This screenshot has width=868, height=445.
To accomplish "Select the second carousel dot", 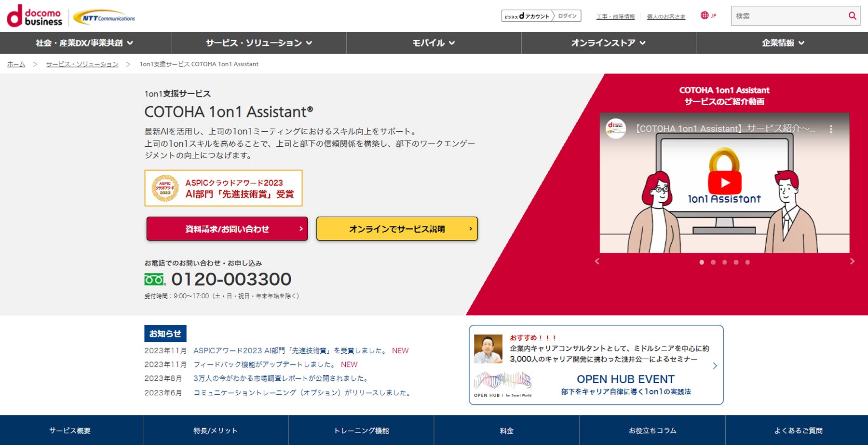I will (x=713, y=262).
